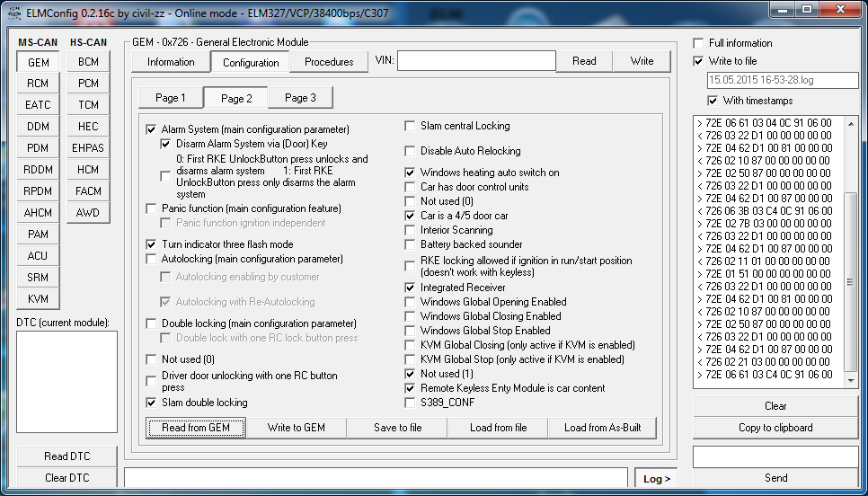
Task: Open the PCM module in HS-CAN
Action: (88, 84)
